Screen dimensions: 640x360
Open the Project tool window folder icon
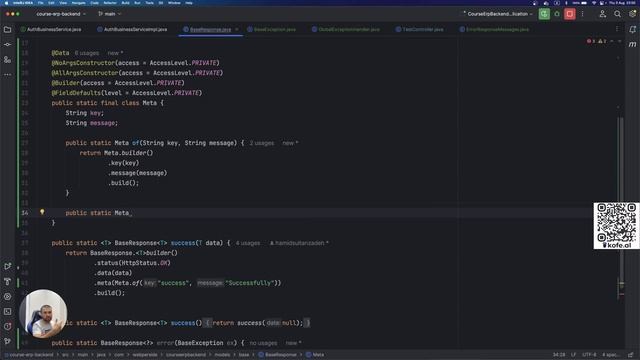pyautogui.click(x=7, y=29)
